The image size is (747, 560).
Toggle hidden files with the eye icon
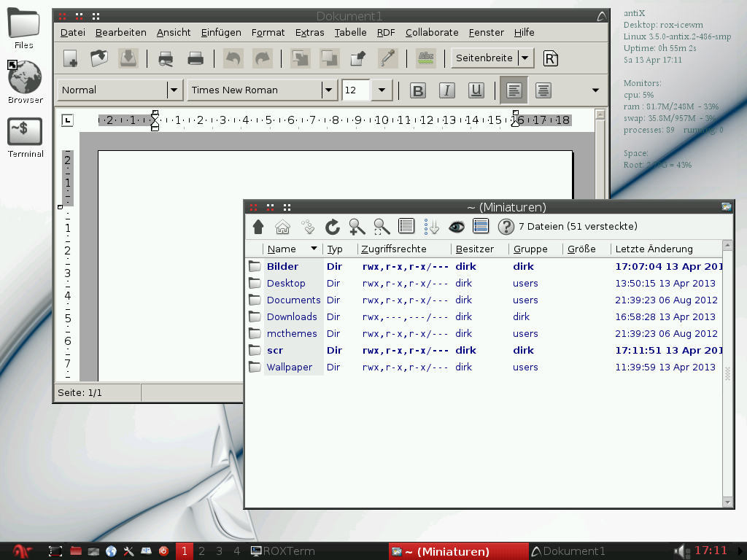(x=457, y=227)
